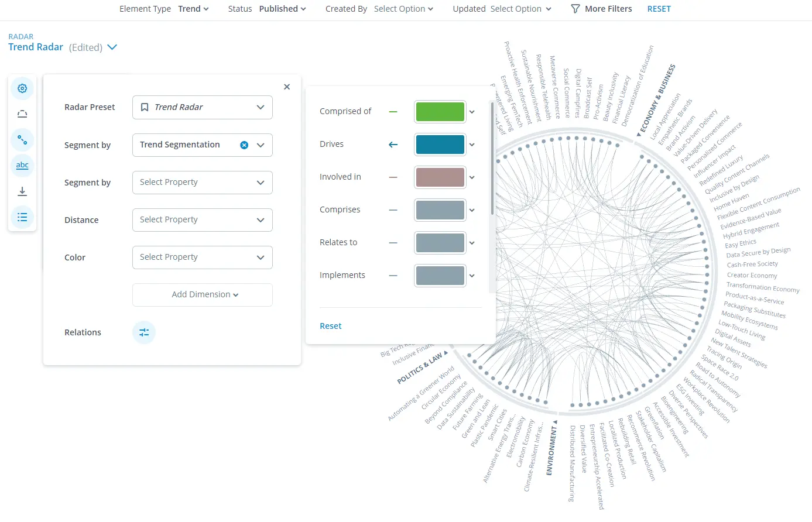Open the Trend Segmentation dropdown arrow

pyautogui.click(x=261, y=145)
